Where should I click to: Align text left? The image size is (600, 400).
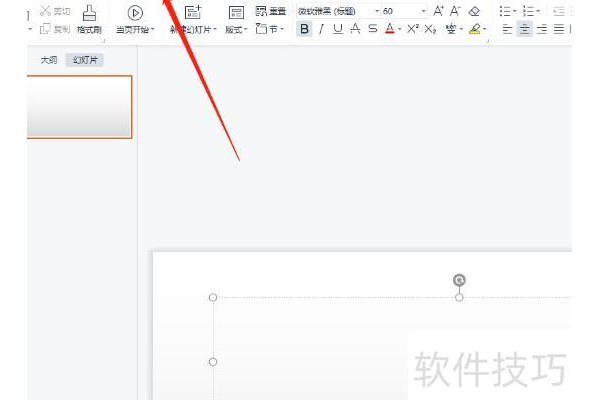507,29
